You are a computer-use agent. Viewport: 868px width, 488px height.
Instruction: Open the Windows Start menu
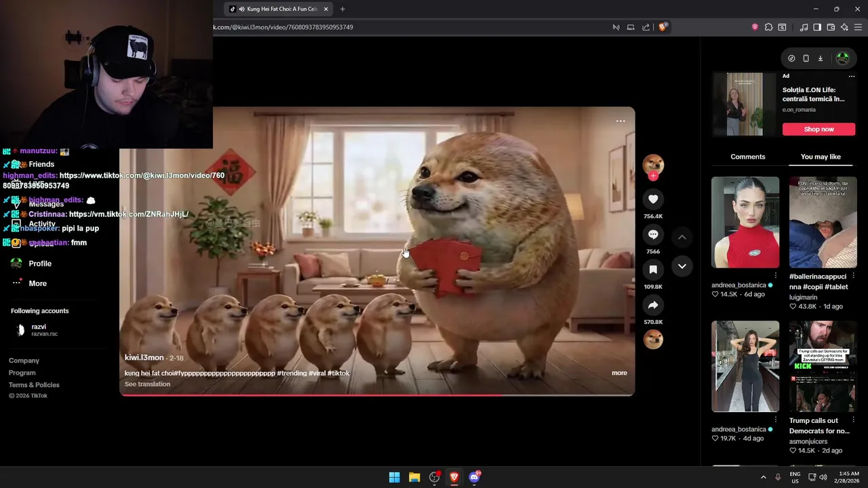pyautogui.click(x=394, y=477)
